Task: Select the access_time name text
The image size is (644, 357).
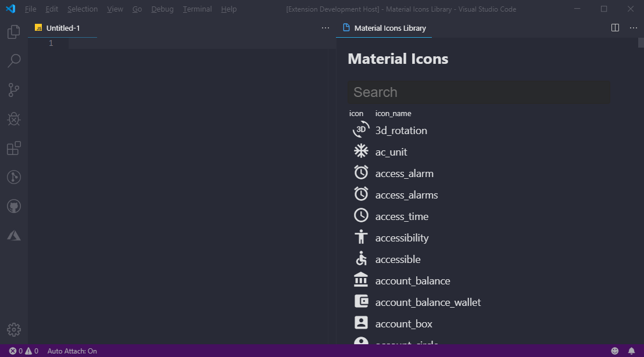Action: tap(402, 217)
